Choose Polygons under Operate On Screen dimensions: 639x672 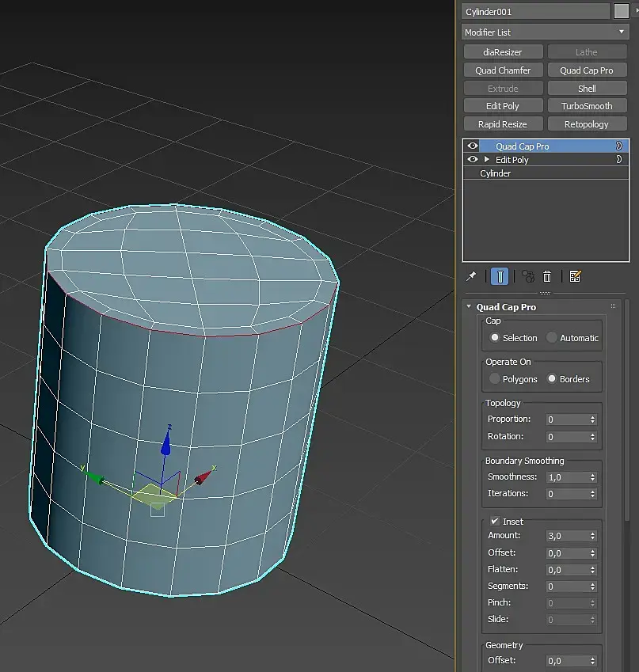[x=494, y=379]
